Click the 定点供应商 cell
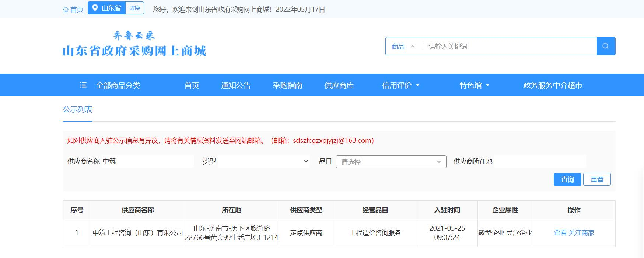This screenshot has height=258, width=644. (x=306, y=233)
